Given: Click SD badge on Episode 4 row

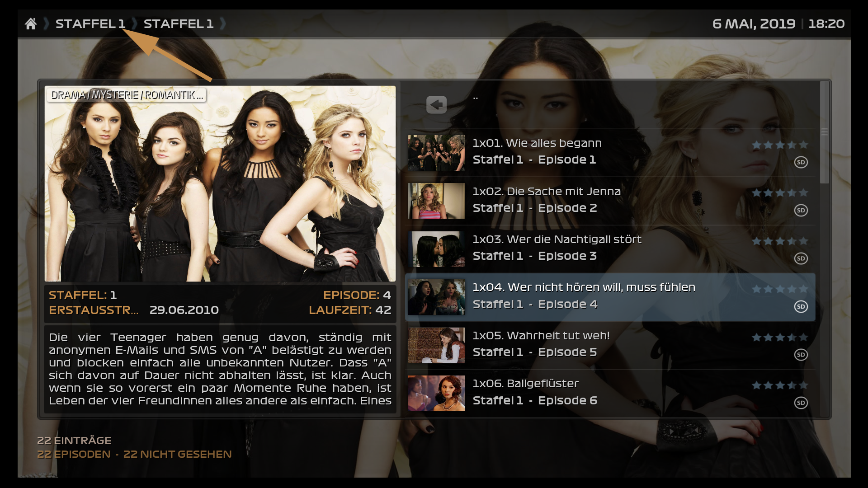Looking at the screenshot, I should (801, 306).
